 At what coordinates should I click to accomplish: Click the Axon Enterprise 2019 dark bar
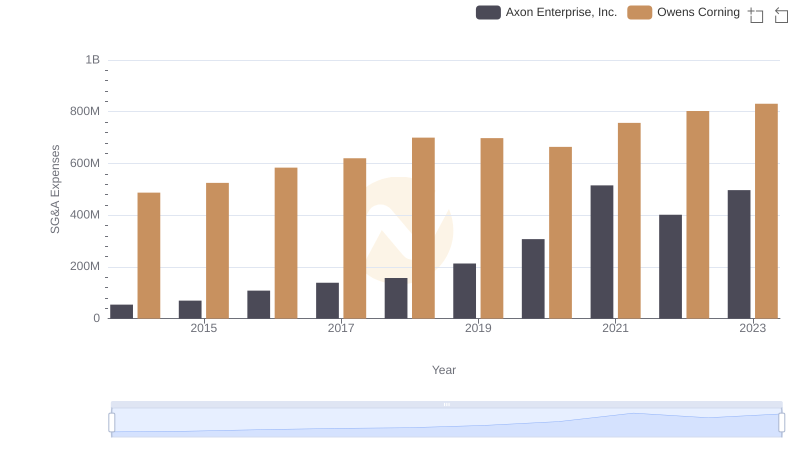tap(464, 291)
